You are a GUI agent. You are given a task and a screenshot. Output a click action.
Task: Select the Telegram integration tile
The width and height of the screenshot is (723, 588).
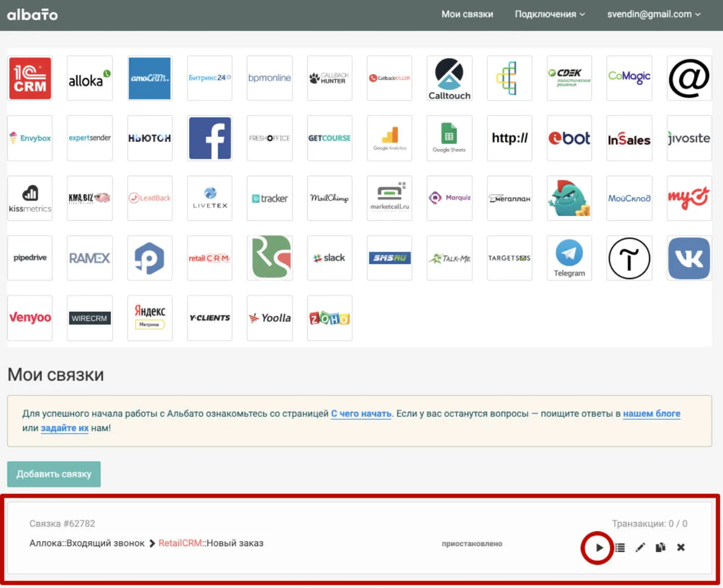click(569, 258)
